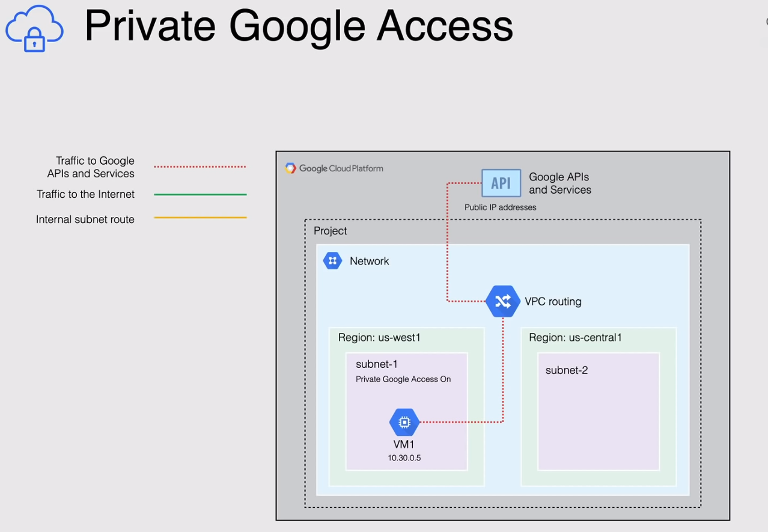The height and width of the screenshot is (532, 768).
Task: Click the VM1 compute engine icon
Action: [404, 423]
